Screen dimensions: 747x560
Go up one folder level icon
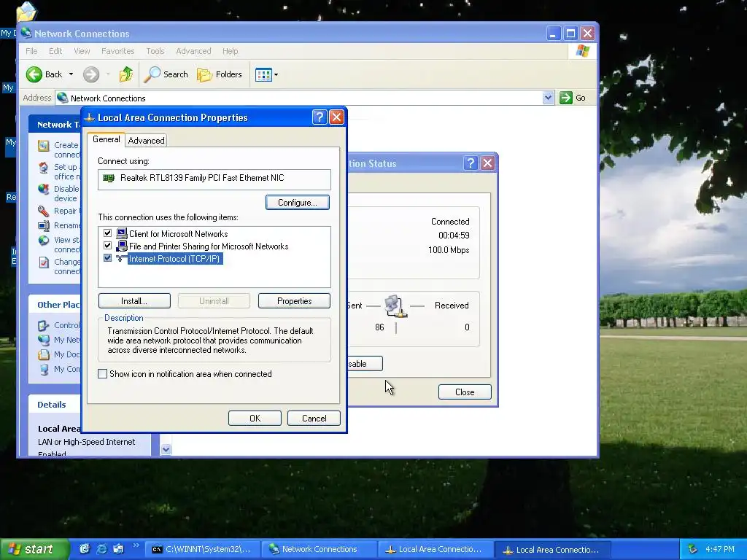pyautogui.click(x=125, y=74)
